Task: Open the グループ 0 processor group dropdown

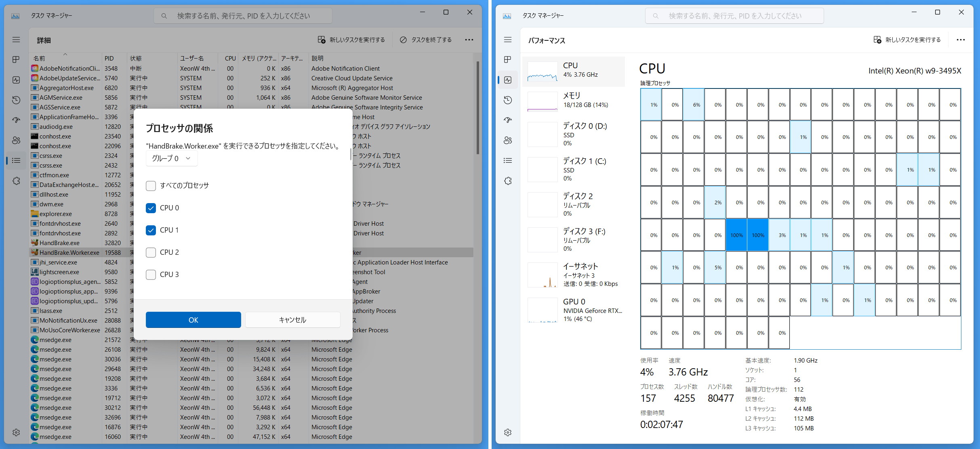Action: (x=172, y=158)
